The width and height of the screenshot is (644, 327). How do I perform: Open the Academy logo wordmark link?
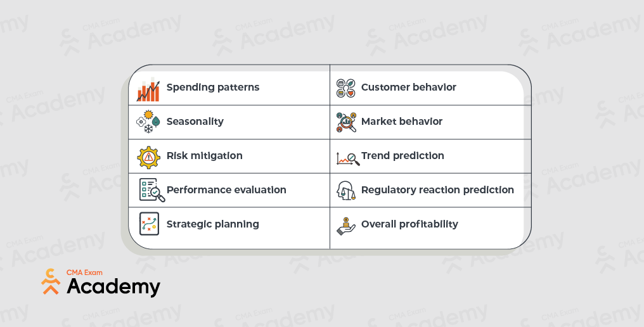[x=113, y=286]
